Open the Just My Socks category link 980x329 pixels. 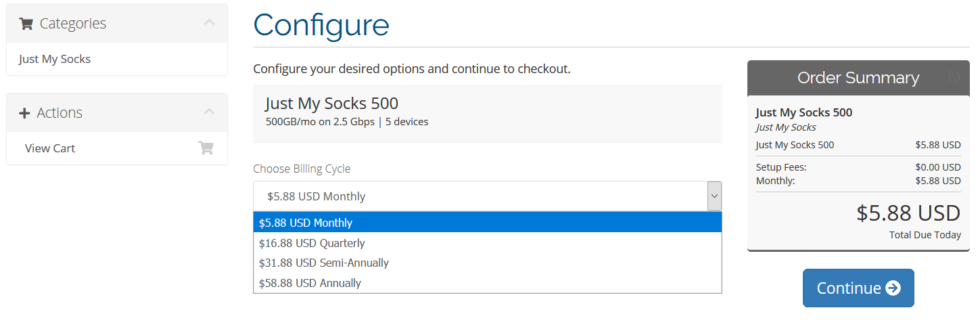click(55, 59)
